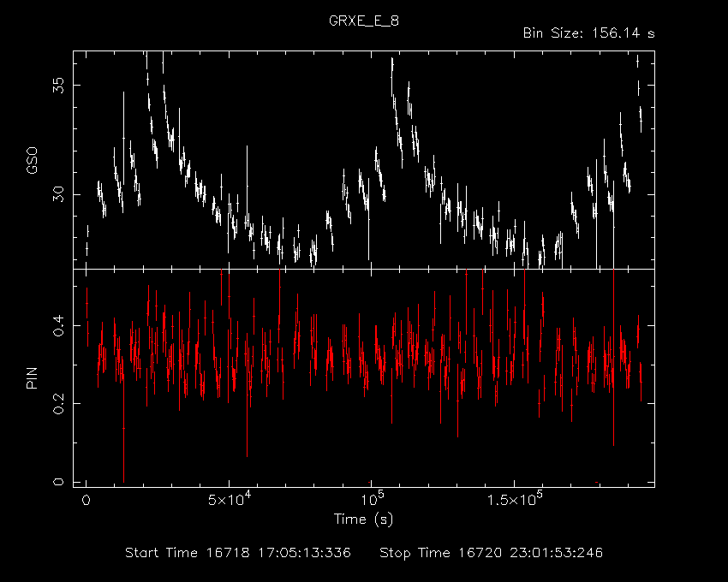Image resolution: width=728 pixels, height=582 pixels.
Task: Click the 5×10^4 time axis label
Action: click(230, 499)
